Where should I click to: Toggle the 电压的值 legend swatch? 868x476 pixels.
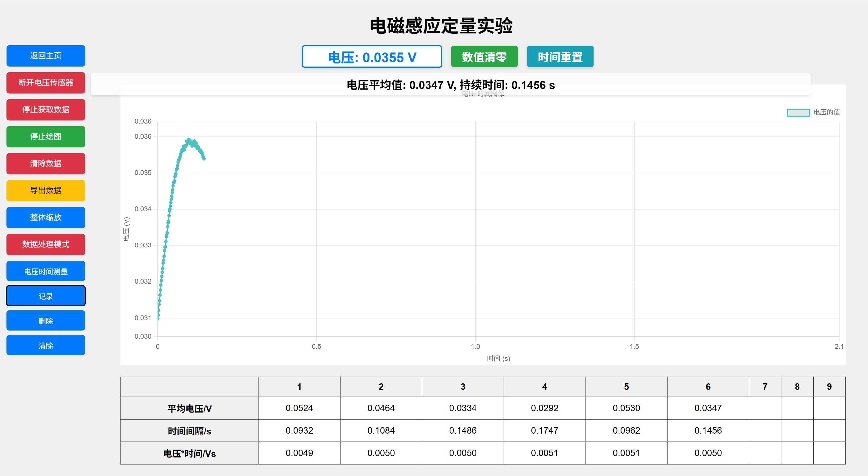click(x=798, y=112)
